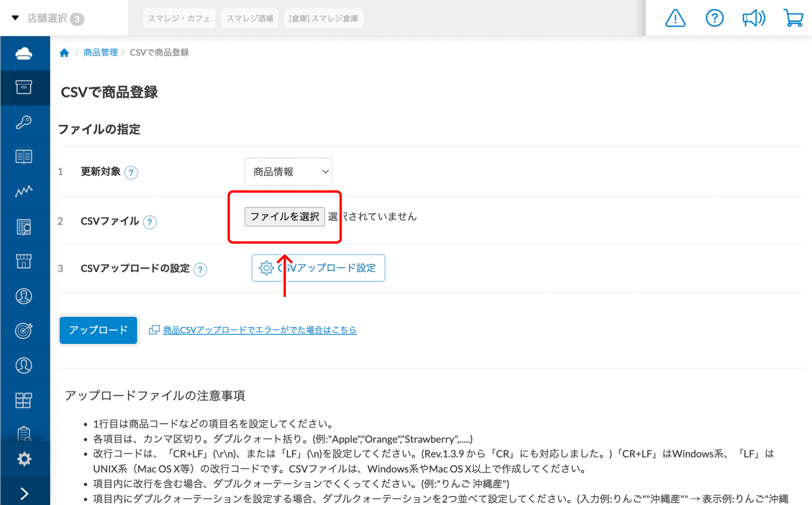812x505 pixels.
Task: Open the open-book icon in sidebar
Action: click(x=24, y=157)
